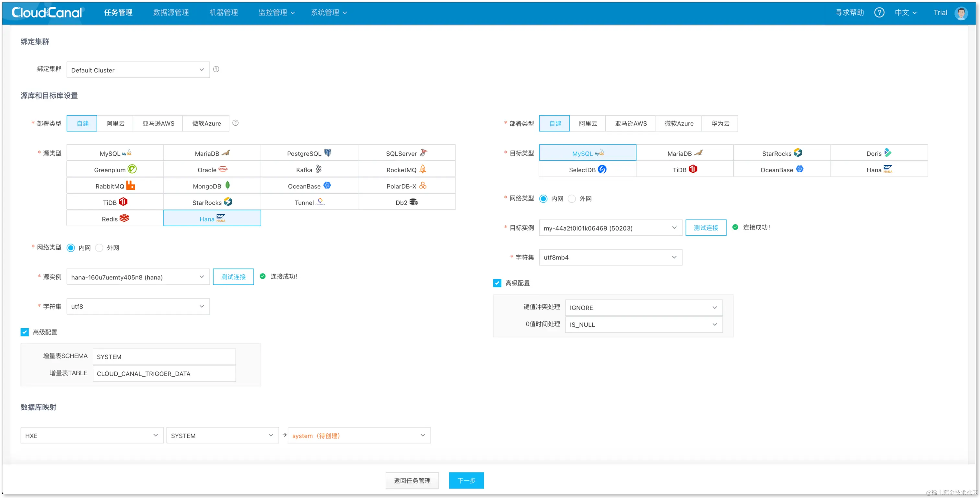Pick PostgreSQL as source type
Image resolution: width=980 pixels, height=498 pixels.
309,153
